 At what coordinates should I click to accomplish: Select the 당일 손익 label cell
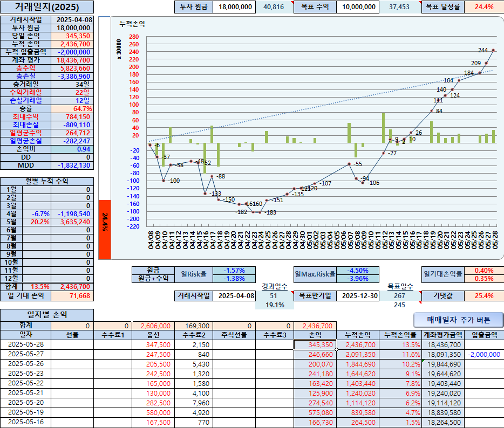pyautogui.click(x=26, y=36)
